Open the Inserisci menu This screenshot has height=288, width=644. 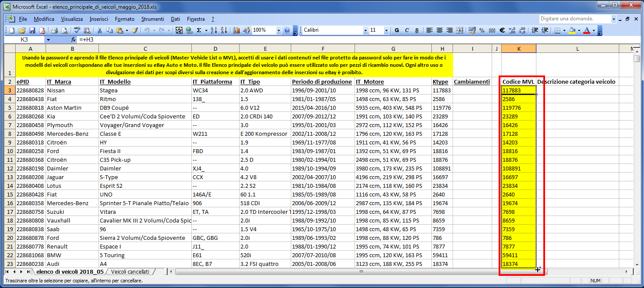(x=99, y=19)
